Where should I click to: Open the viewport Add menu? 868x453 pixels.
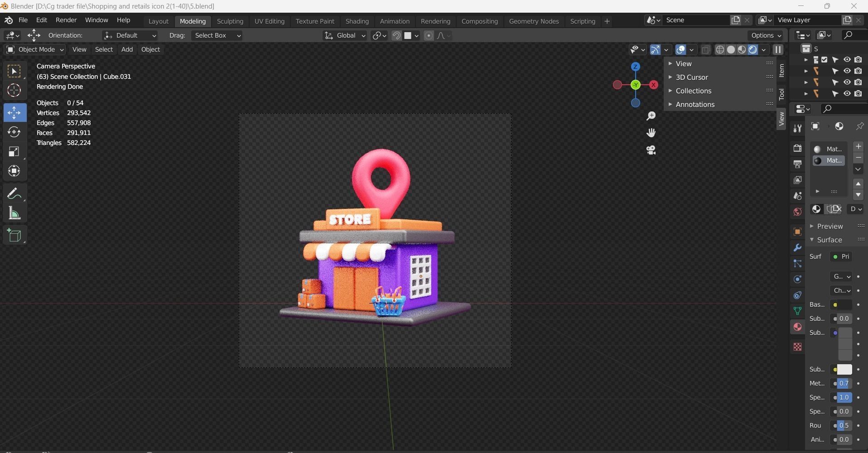[x=127, y=50]
